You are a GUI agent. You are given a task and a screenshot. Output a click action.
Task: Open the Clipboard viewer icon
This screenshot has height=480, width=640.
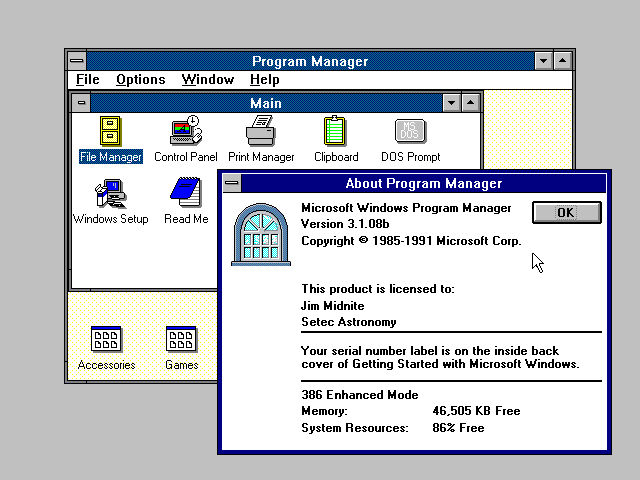point(335,131)
